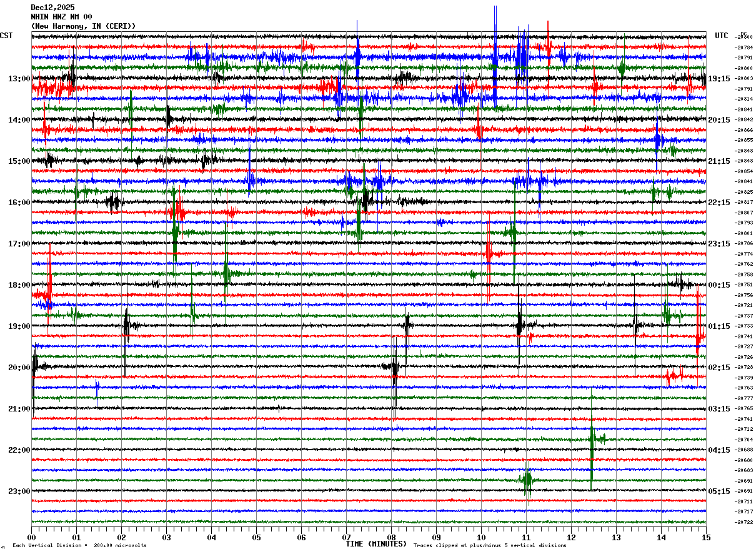
Task: Select the station code "NHIN HNZ NM 00"
Action: coord(61,17)
